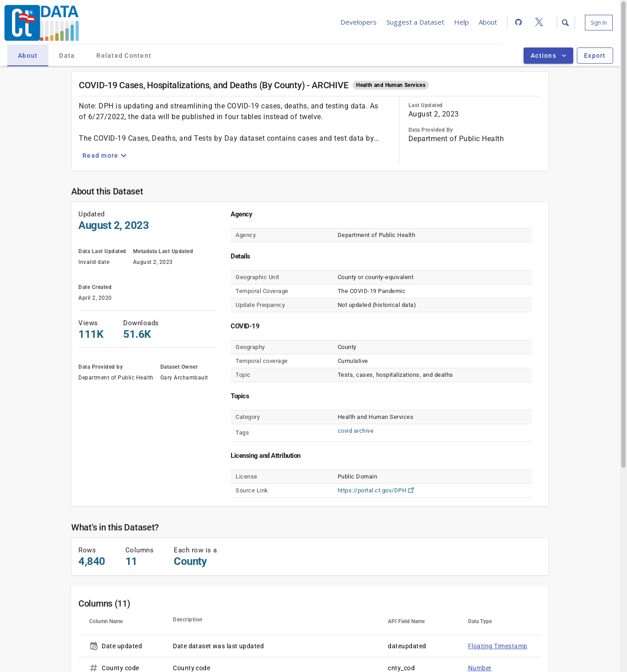Screen dimensions: 627x672
Task: Click the calendar icon for Date updated
Action: coord(94,646)
